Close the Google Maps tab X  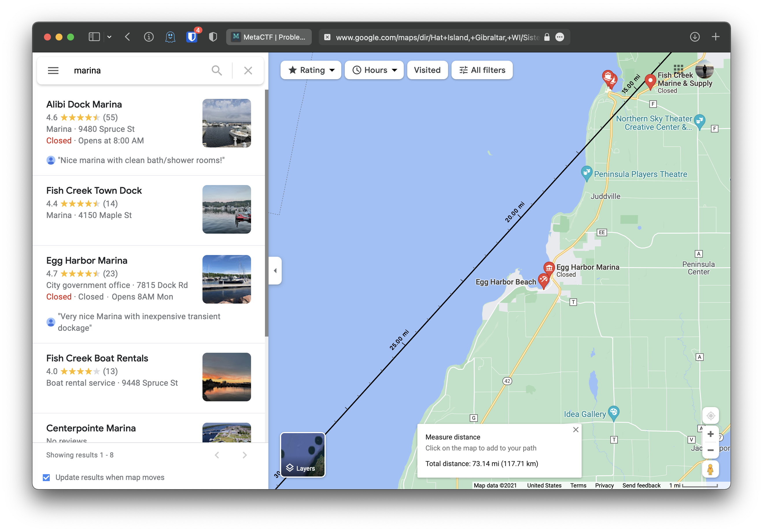[327, 37]
